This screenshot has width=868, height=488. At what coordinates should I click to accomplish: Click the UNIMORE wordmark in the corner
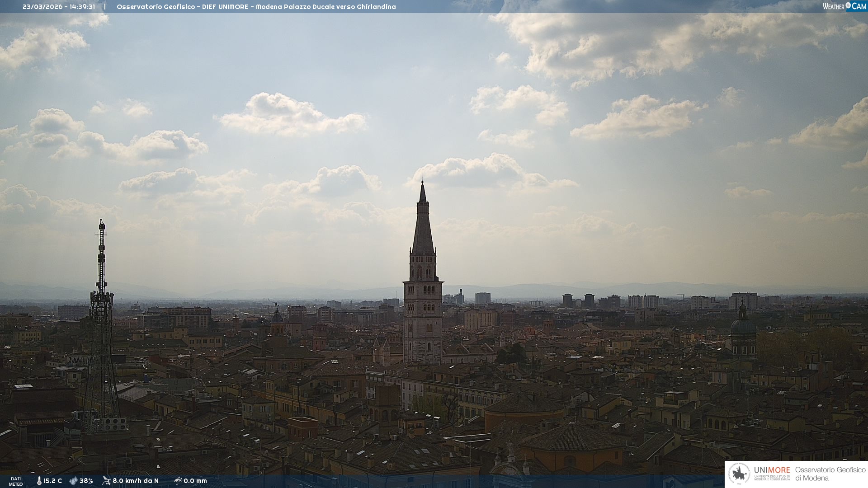click(x=772, y=470)
